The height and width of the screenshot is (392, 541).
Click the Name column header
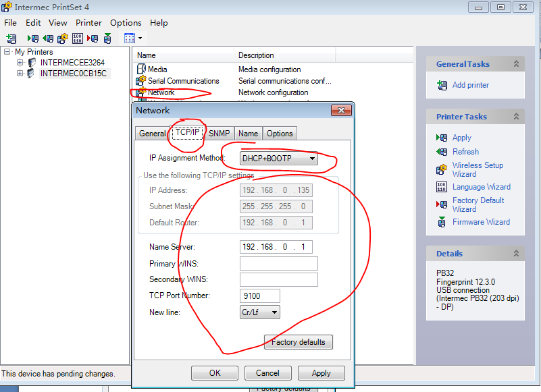click(183, 55)
